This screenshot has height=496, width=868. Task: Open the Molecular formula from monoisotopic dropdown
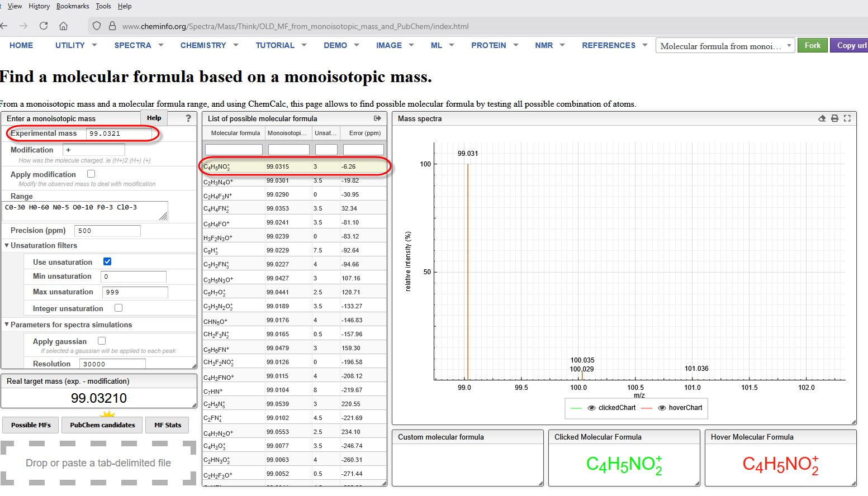coord(725,46)
